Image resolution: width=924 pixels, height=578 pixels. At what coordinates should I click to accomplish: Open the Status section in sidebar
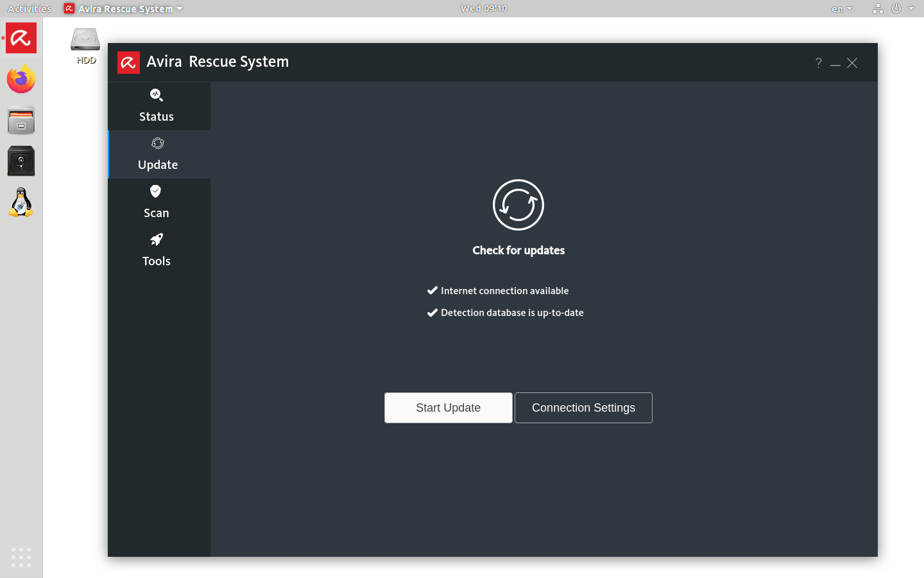(x=159, y=106)
